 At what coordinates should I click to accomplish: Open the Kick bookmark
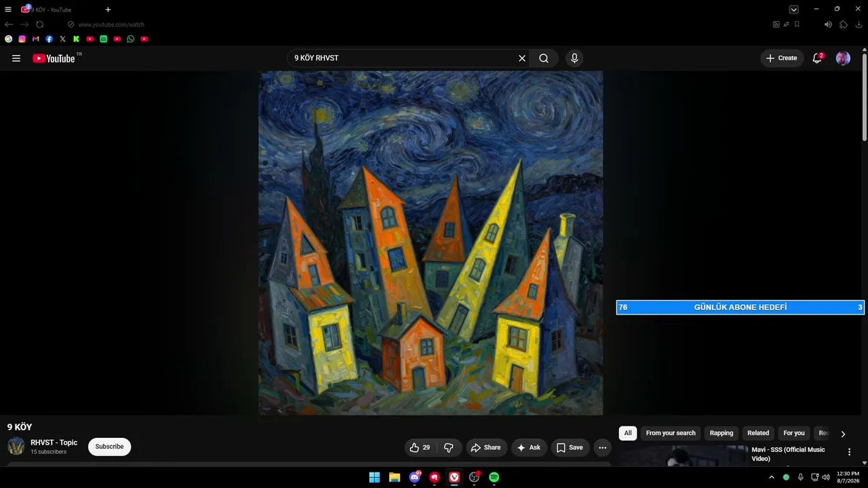[77, 39]
